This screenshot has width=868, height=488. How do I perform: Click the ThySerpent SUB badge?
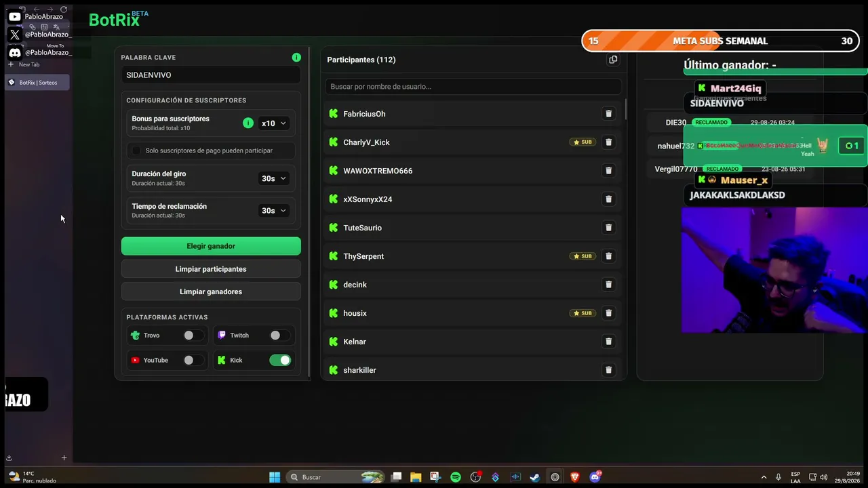click(583, 256)
